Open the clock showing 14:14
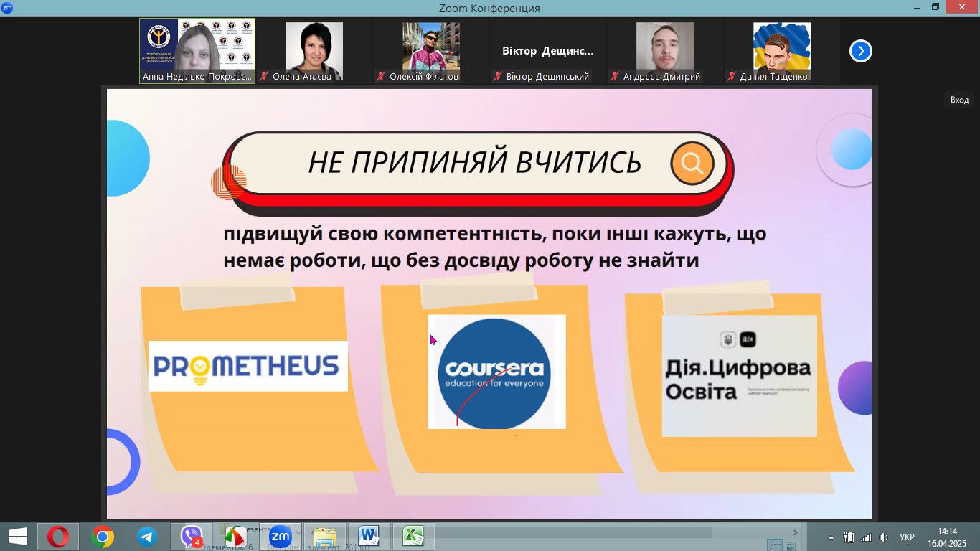 948,537
